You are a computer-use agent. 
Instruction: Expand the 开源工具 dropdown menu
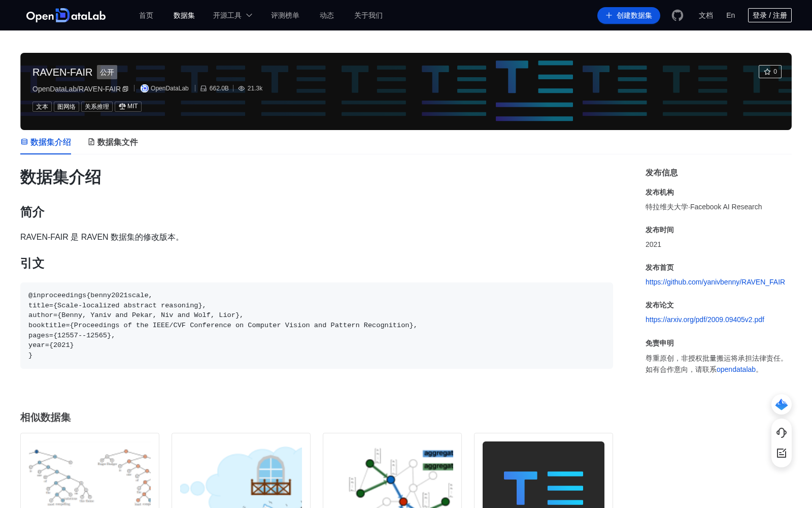click(x=232, y=15)
